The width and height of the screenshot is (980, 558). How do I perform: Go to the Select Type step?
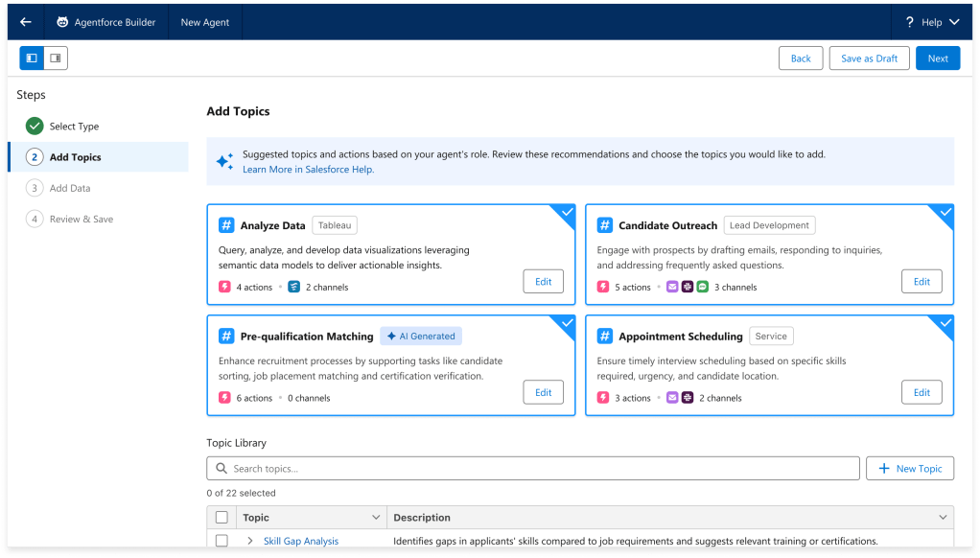pos(74,127)
